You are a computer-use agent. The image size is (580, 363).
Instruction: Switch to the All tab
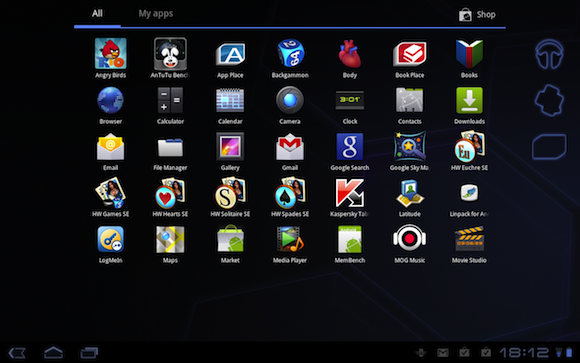pos(97,14)
